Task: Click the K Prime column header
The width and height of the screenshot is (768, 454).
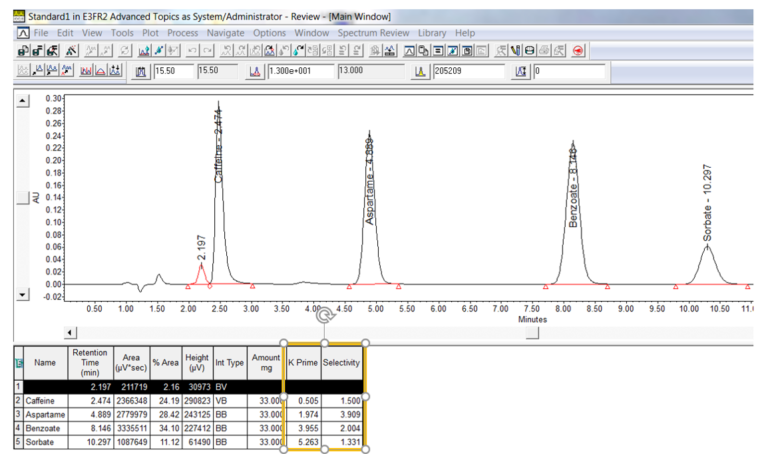Action: [x=303, y=363]
